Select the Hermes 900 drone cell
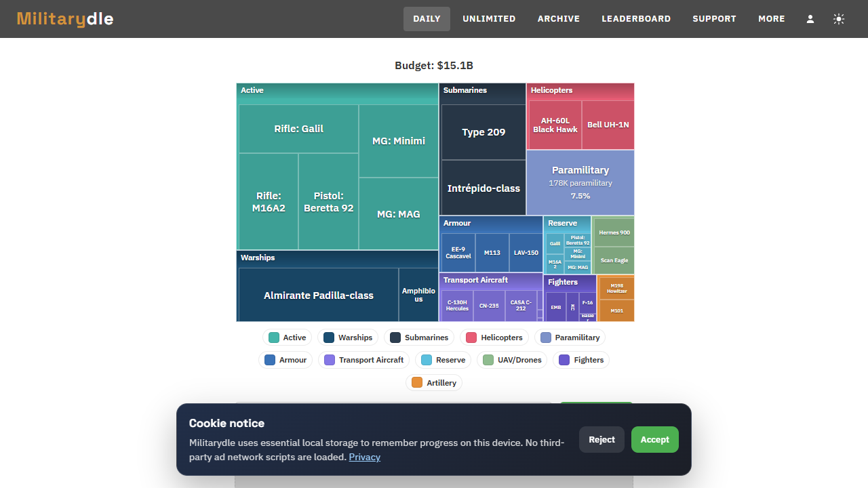 point(614,232)
